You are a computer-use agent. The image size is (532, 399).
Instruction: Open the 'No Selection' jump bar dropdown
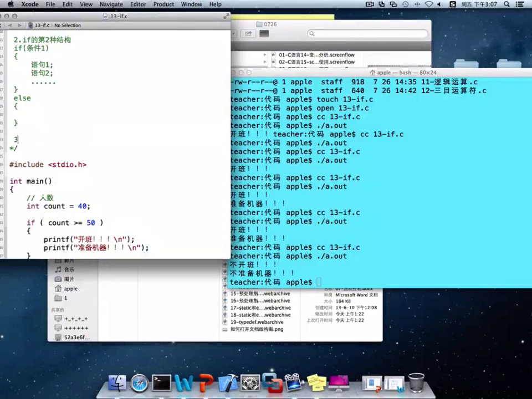[67, 25]
